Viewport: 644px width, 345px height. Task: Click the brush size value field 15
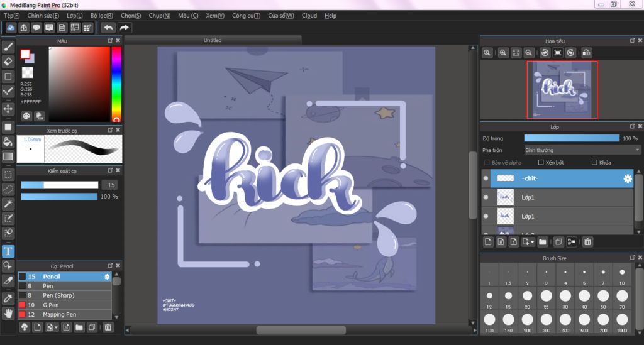(109, 185)
